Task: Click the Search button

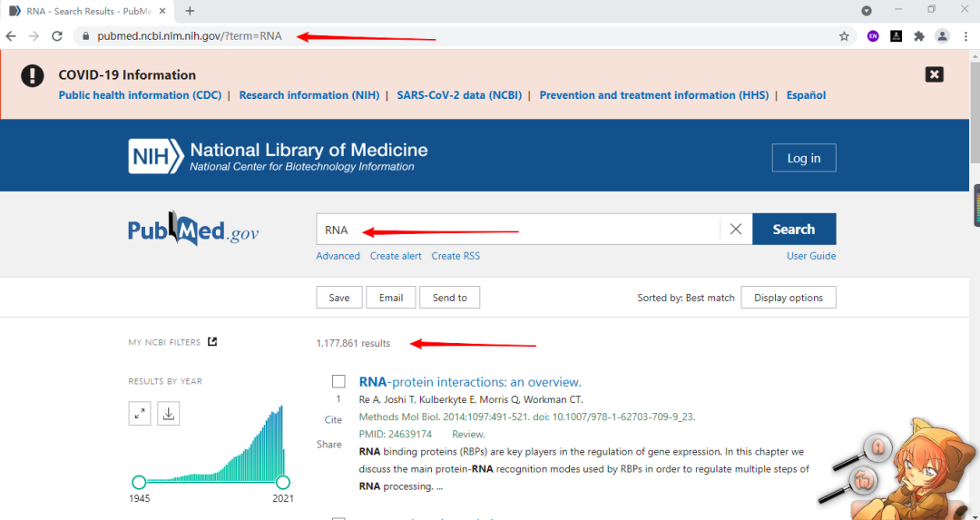Action: click(x=794, y=230)
